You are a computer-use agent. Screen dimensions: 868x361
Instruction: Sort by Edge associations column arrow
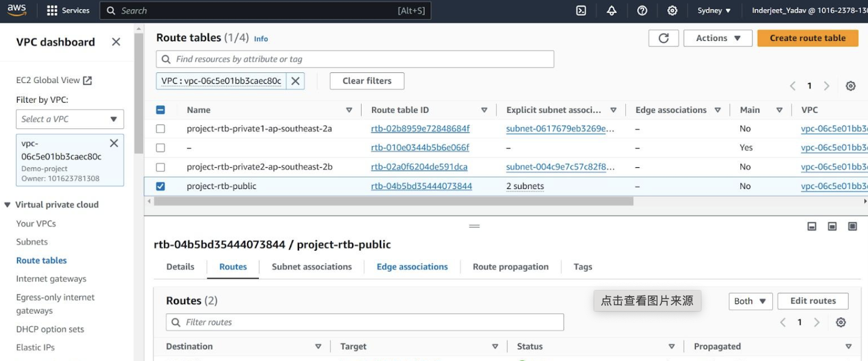click(717, 110)
